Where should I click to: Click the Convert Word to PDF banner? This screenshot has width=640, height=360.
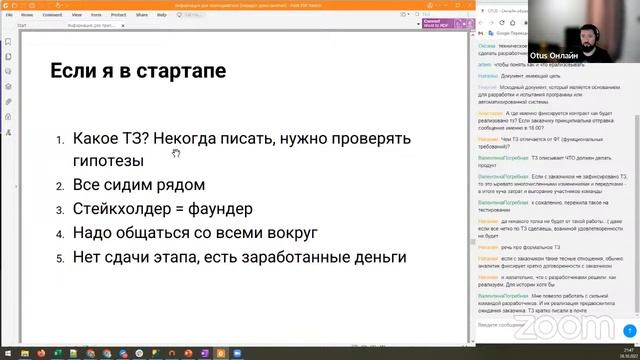448,23
